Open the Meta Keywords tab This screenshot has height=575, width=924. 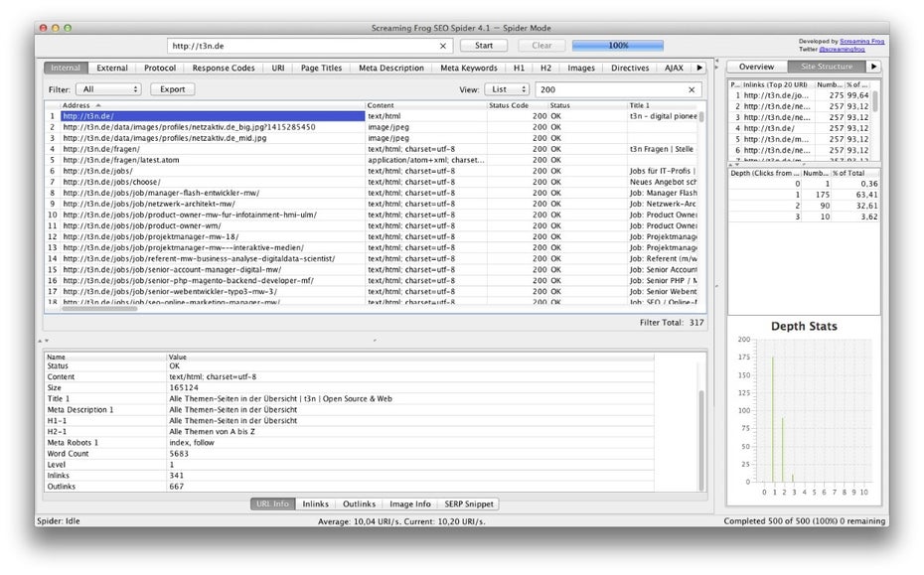click(469, 68)
